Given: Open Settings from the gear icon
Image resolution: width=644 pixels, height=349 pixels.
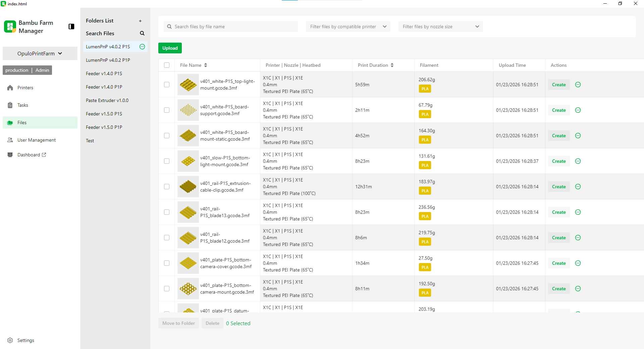Looking at the screenshot, I should click(10, 340).
